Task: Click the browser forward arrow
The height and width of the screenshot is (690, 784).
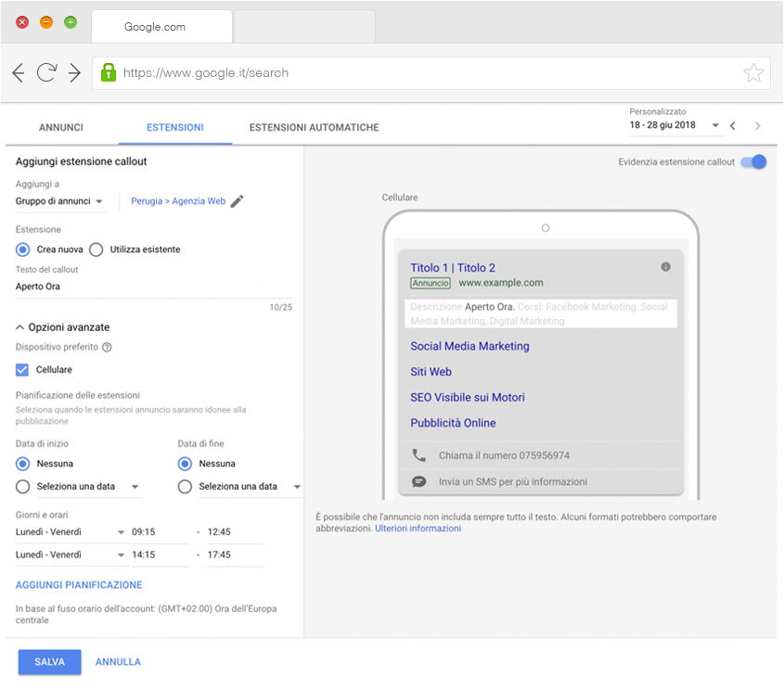Action: click(74, 73)
